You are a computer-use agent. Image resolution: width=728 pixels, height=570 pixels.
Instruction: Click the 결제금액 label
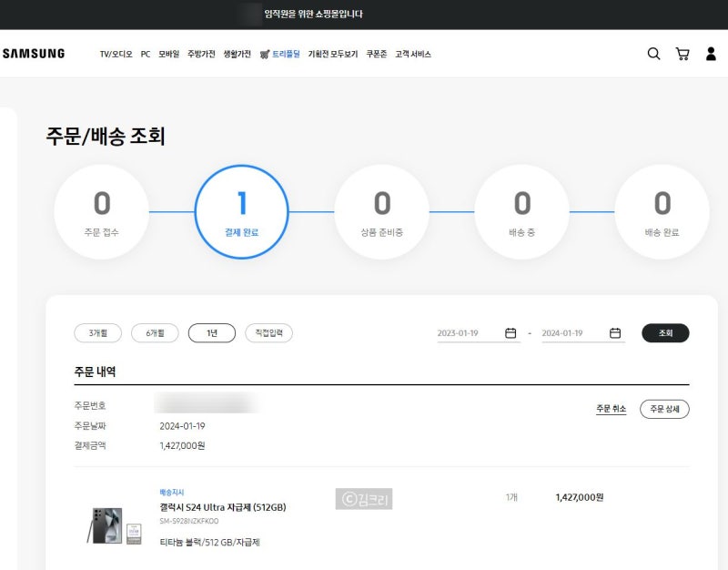tap(90, 445)
